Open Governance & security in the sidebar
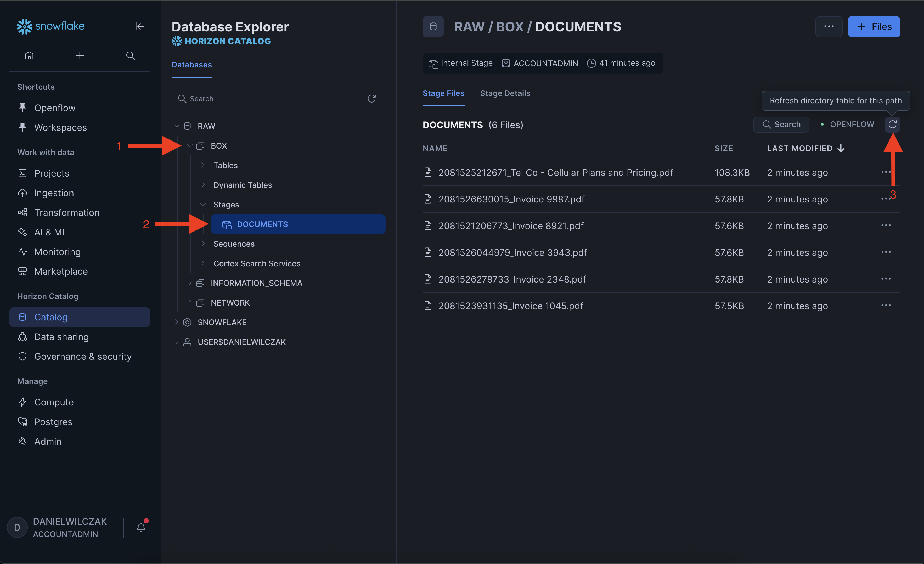 [x=82, y=356]
